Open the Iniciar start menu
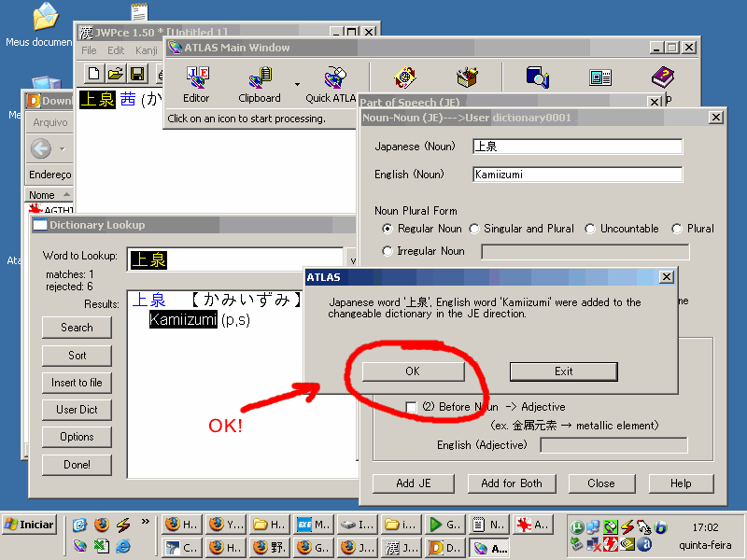The height and width of the screenshot is (560, 747). point(30,525)
